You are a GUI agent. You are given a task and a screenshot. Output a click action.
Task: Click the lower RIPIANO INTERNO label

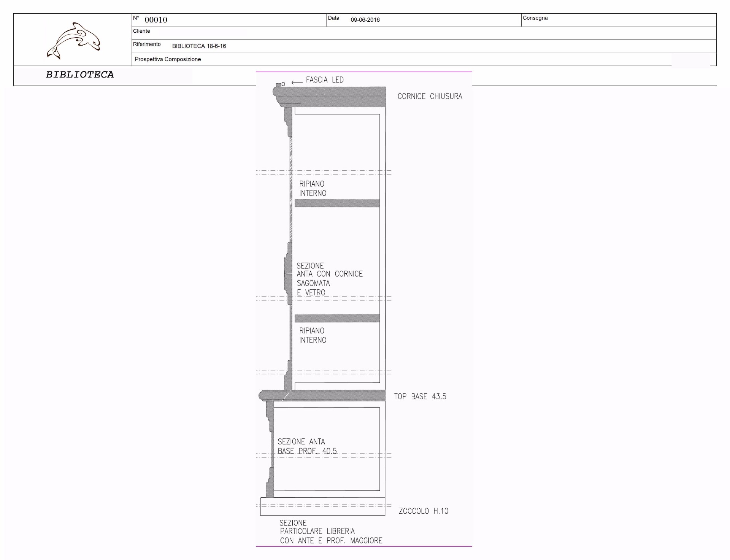click(313, 335)
